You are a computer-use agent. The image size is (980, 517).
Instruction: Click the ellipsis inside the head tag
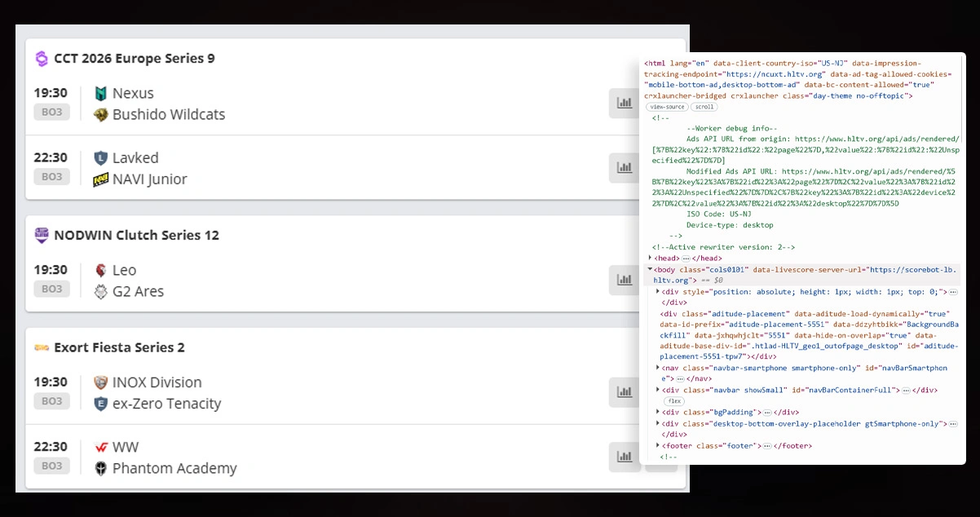pyautogui.click(x=686, y=258)
